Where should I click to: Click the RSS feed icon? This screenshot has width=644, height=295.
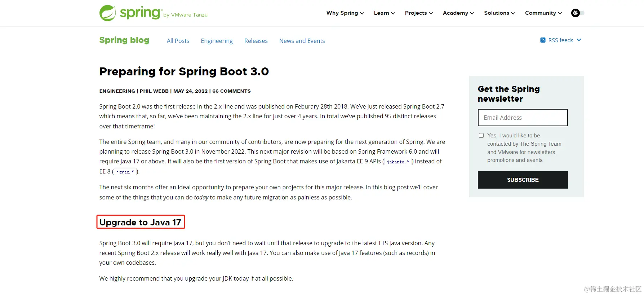tap(543, 40)
